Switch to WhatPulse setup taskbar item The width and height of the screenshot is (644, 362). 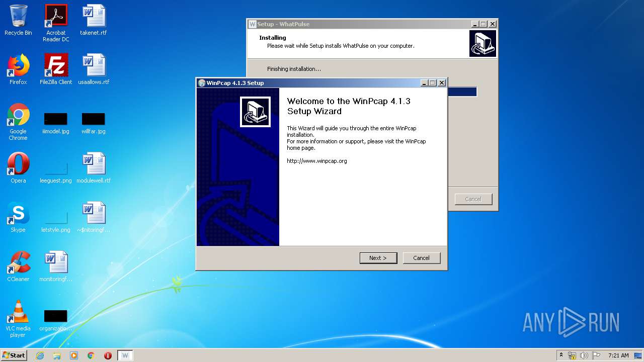tap(125, 355)
